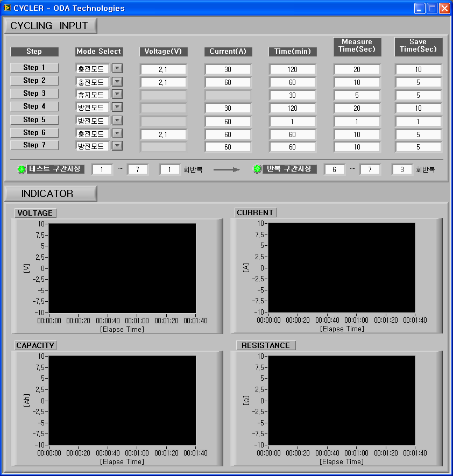453x476 pixels.
Task: Click the Current(A) column header
Action: (x=228, y=52)
